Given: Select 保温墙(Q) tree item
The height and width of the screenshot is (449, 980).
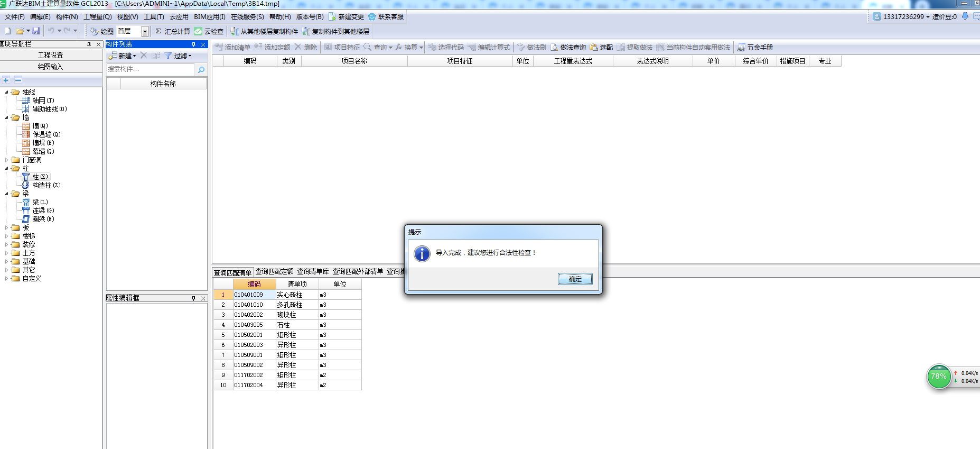Looking at the screenshot, I should tap(46, 134).
